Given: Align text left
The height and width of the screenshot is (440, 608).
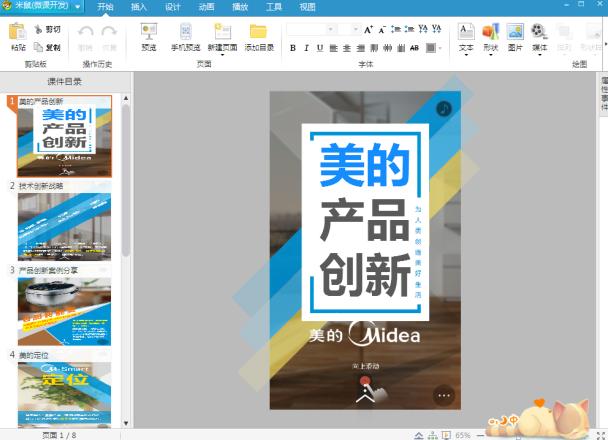Looking at the screenshot, I should point(333,48).
